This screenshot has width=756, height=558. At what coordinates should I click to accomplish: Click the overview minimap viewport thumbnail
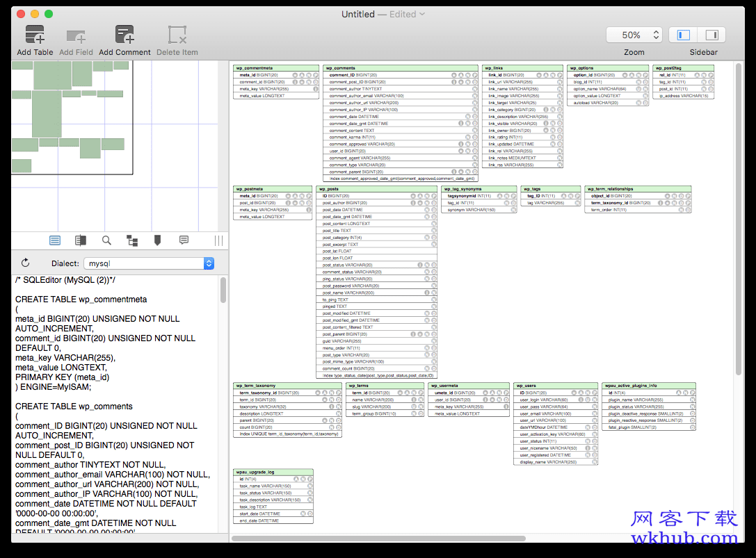click(72, 117)
